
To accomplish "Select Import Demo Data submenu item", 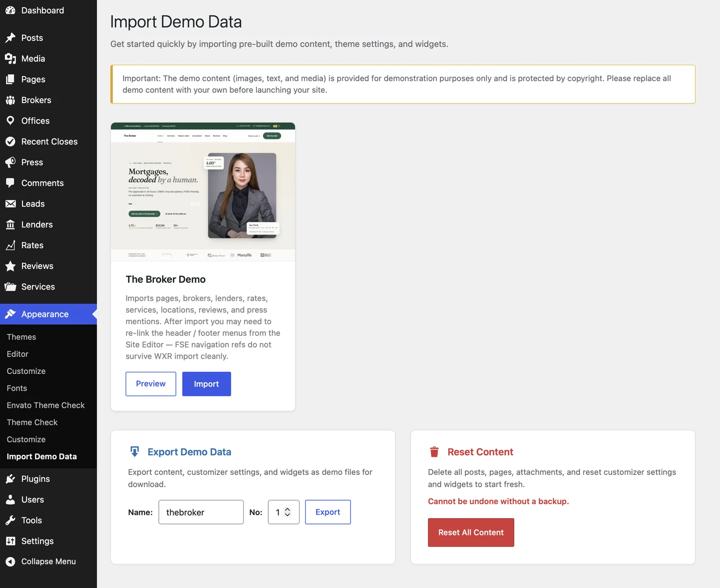I will coord(42,457).
